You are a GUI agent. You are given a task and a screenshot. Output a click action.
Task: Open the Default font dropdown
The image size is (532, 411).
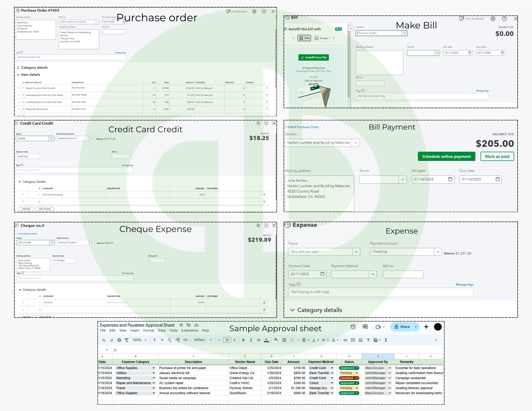pyautogui.click(x=203, y=340)
